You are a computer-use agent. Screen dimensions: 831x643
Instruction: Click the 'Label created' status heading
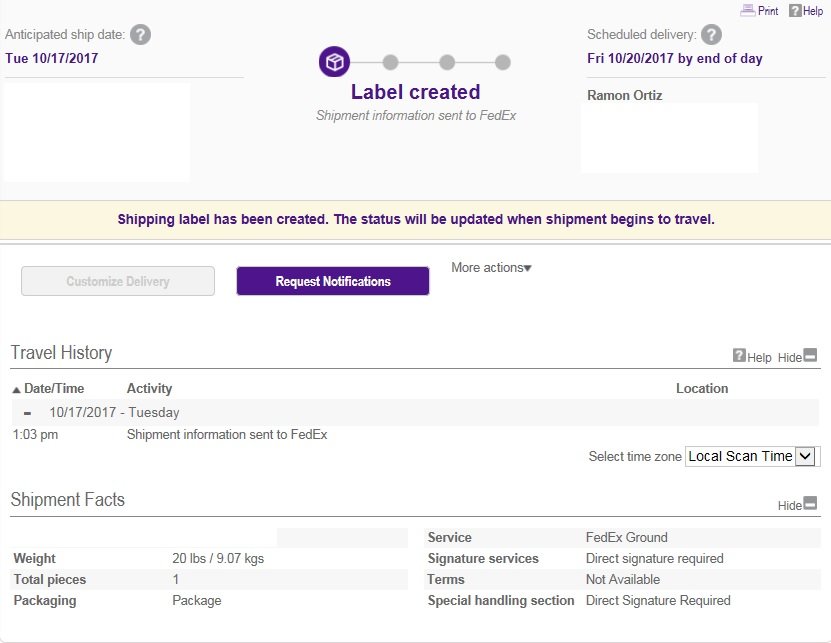tap(416, 92)
